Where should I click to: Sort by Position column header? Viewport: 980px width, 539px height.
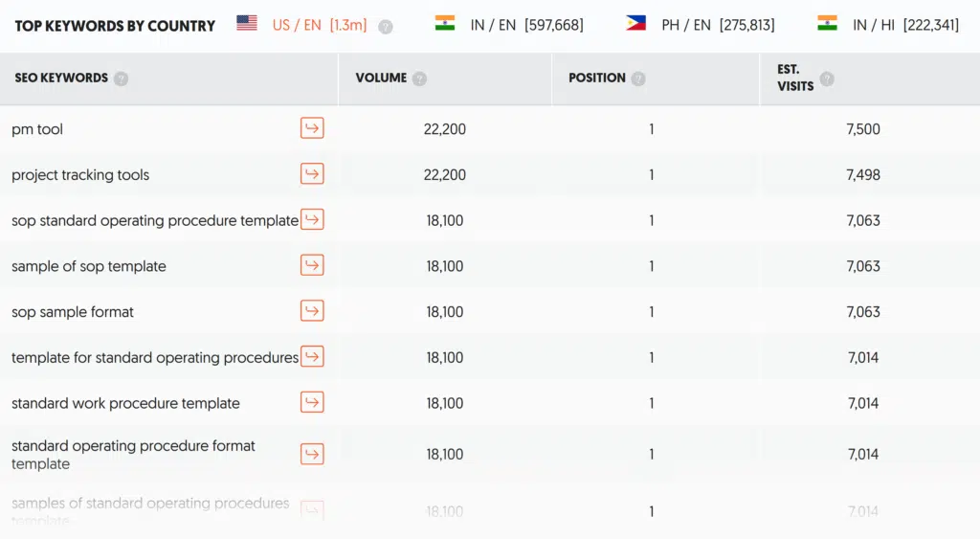tap(596, 78)
